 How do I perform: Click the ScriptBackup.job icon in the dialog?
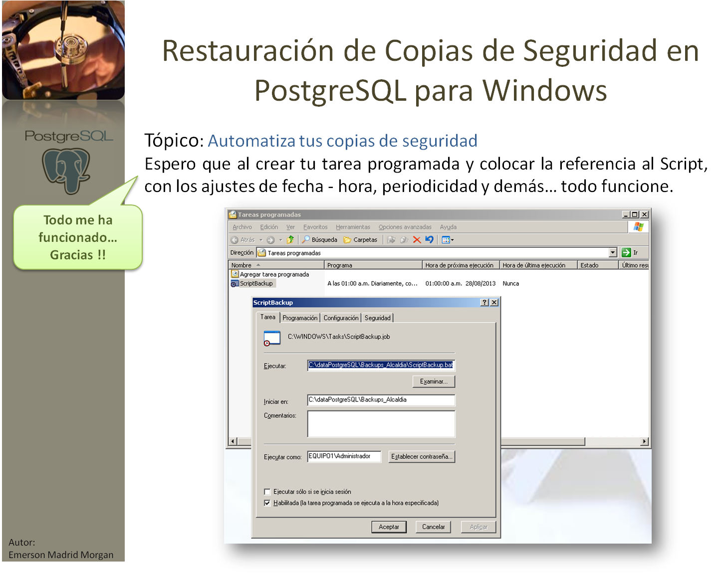[x=272, y=338]
